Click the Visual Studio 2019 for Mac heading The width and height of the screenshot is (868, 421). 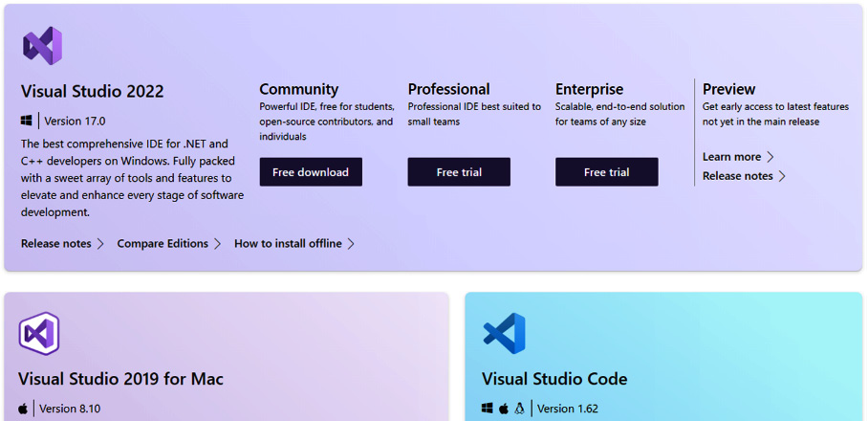120,379
